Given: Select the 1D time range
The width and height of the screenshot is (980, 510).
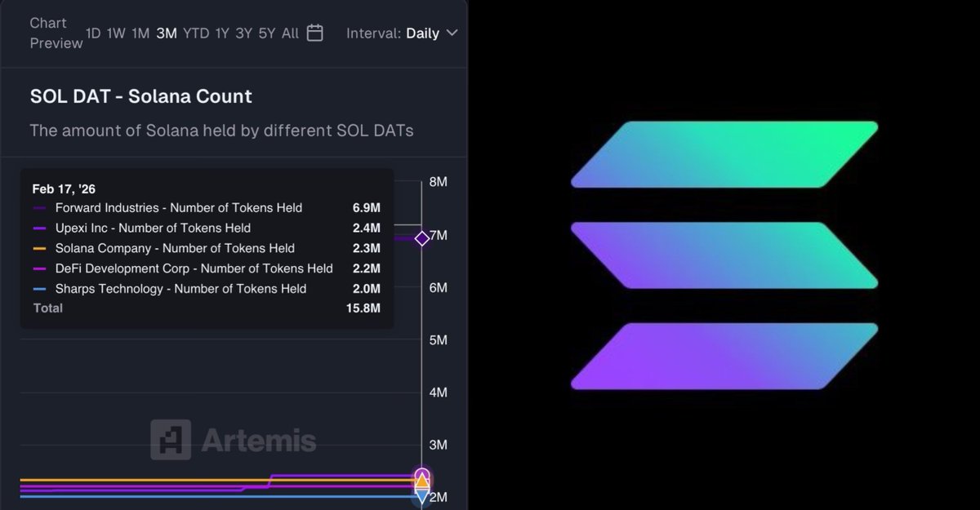Looking at the screenshot, I should point(93,33).
